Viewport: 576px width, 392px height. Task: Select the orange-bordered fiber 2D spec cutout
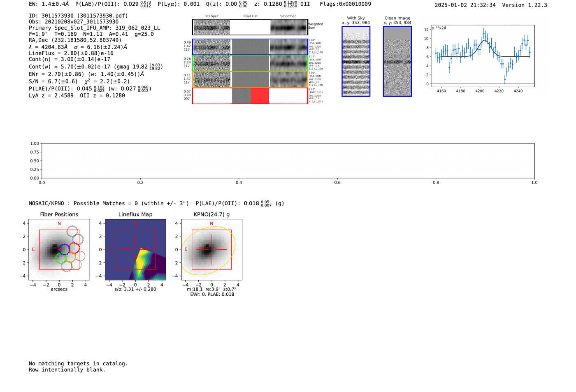[x=212, y=79]
